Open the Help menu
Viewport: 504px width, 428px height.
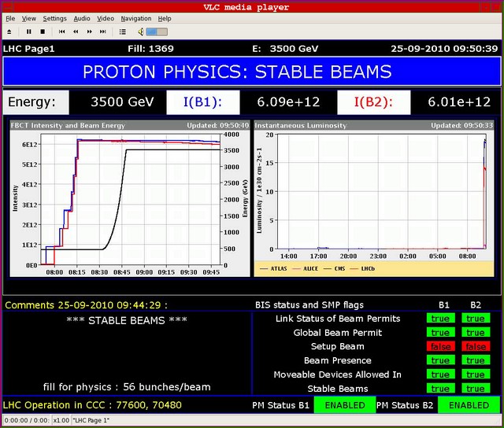click(165, 19)
